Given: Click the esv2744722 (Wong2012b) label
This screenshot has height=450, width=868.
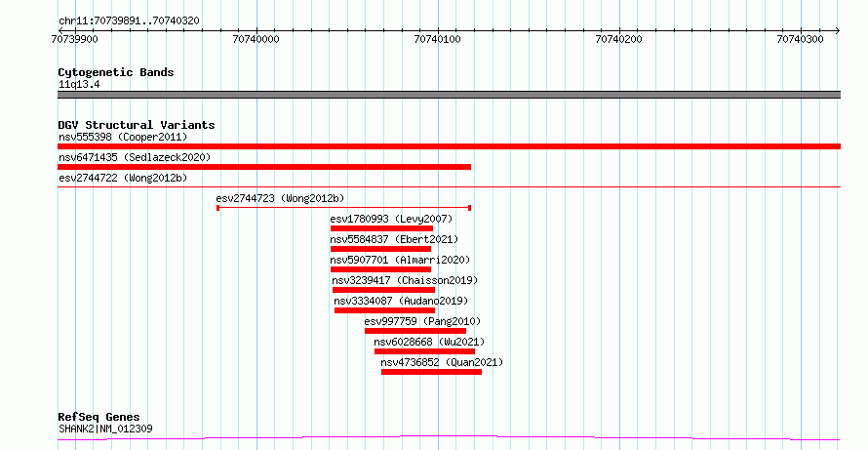Looking at the screenshot, I should point(123,178).
